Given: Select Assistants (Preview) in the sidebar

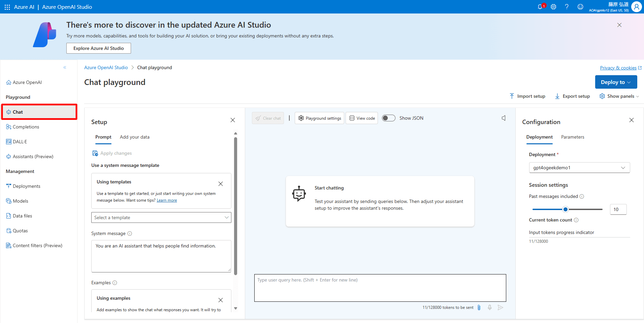Looking at the screenshot, I should coord(33,156).
